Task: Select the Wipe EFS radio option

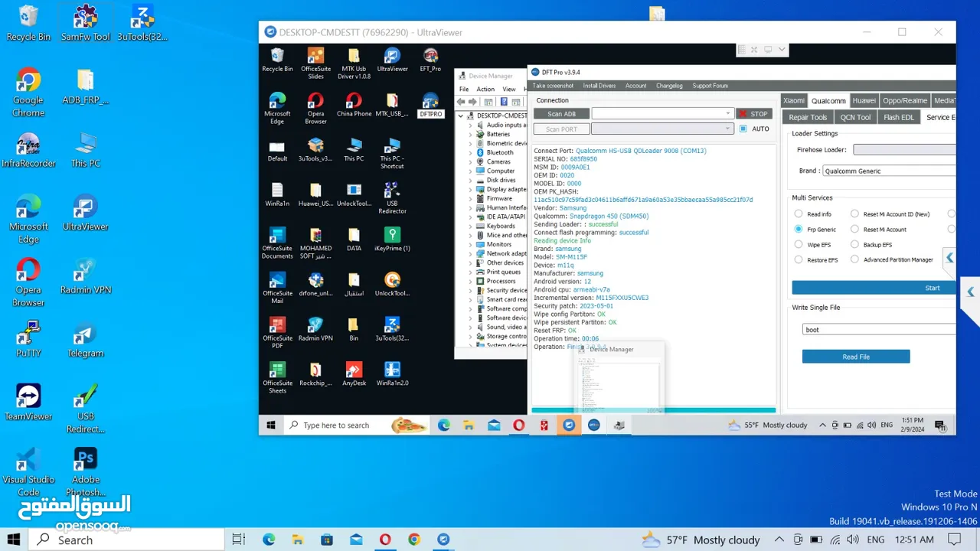Action: pos(799,244)
